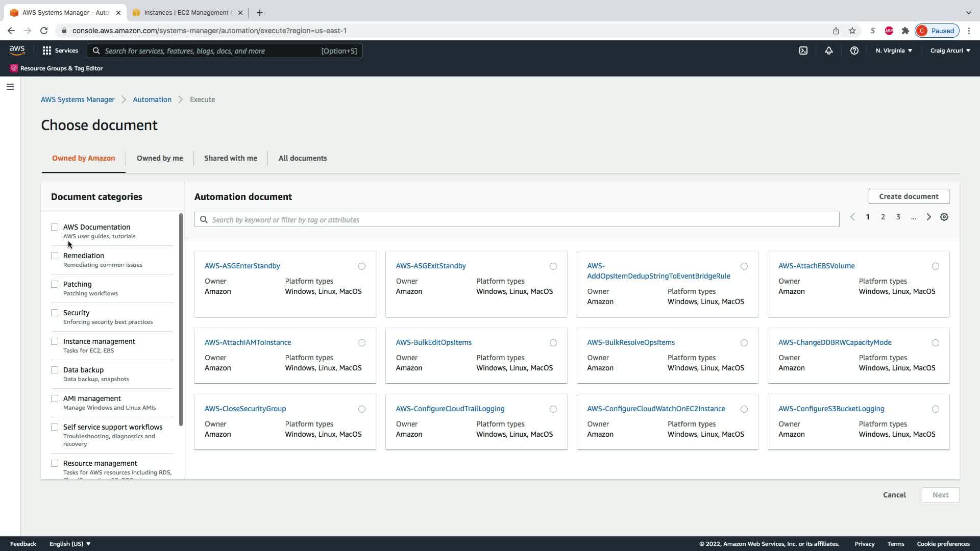Image resolution: width=980 pixels, height=551 pixels.
Task: Open AWS CloudShell terminal icon
Action: click(803, 51)
